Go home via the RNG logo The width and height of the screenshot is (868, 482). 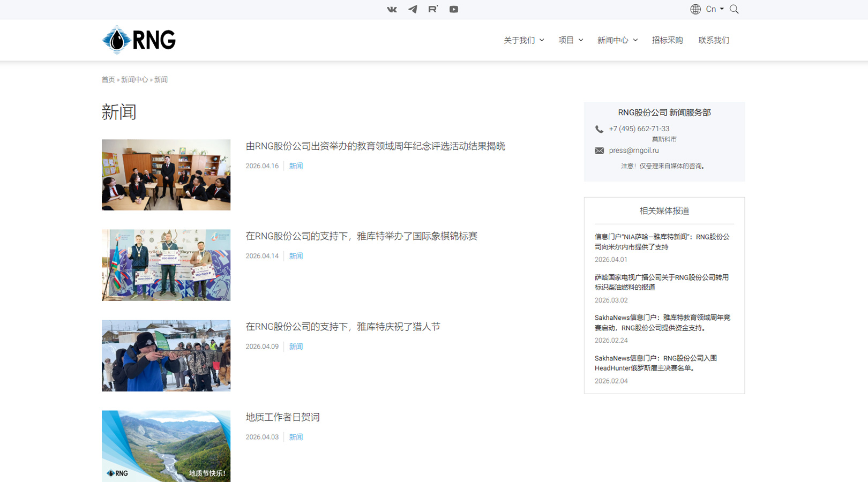click(x=139, y=40)
